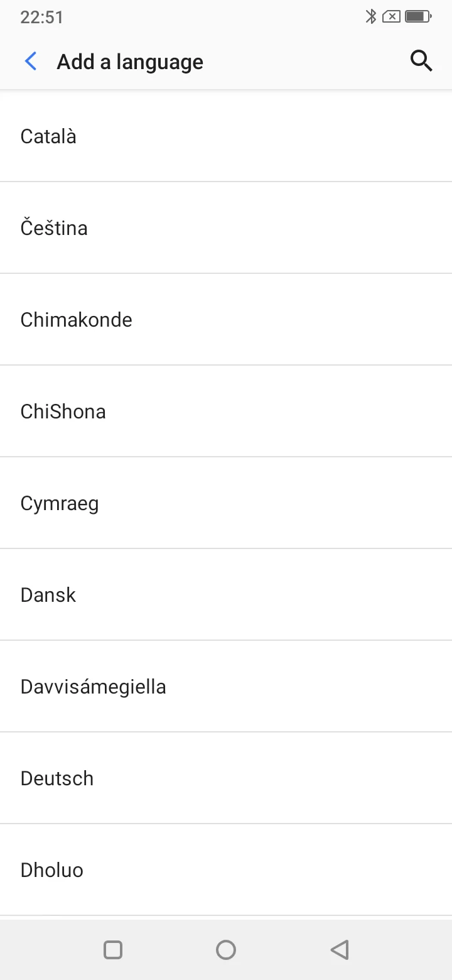Open the language search magnifier icon
452x980 pixels.
click(421, 61)
